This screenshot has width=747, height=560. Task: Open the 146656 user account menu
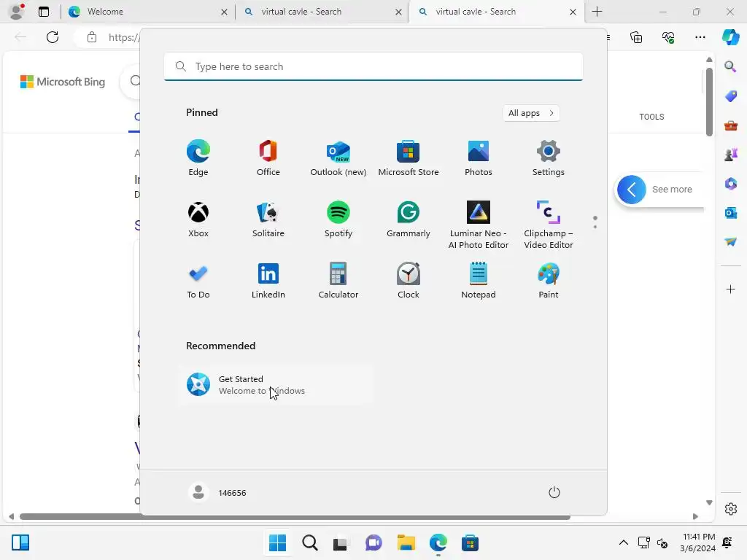217,492
